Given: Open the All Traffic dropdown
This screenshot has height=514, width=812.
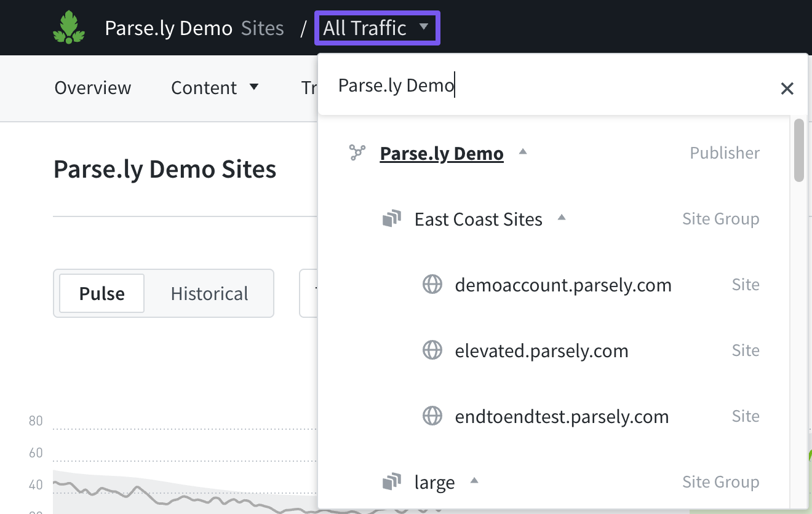Looking at the screenshot, I should (x=376, y=28).
